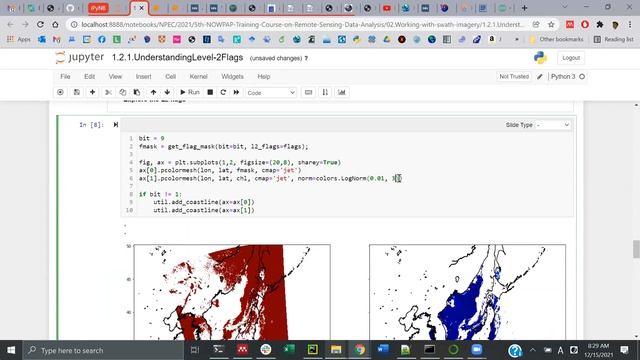640x360 pixels.
Task: Reload the page in Chrome
Action: 40,24
